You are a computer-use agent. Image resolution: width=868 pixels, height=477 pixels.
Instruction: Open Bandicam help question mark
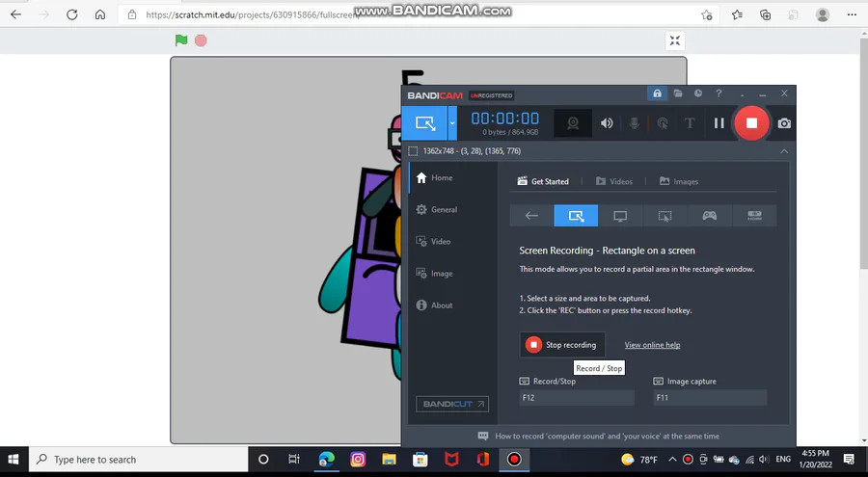tap(719, 93)
